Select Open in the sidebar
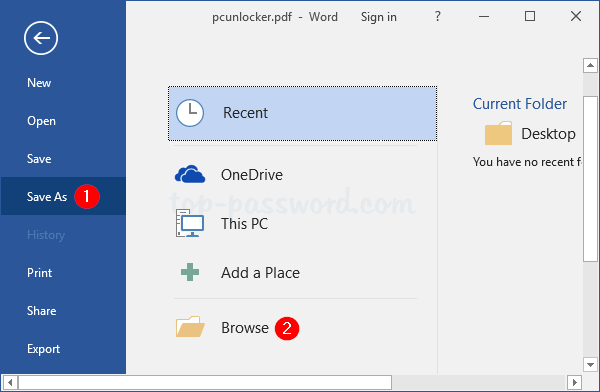Viewport: 600px width, 392px height. pyautogui.click(x=41, y=121)
